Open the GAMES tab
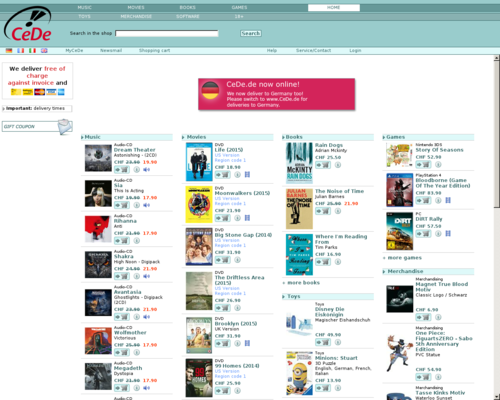The width and height of the screenshot is (500, 400). tap(239, 7)
